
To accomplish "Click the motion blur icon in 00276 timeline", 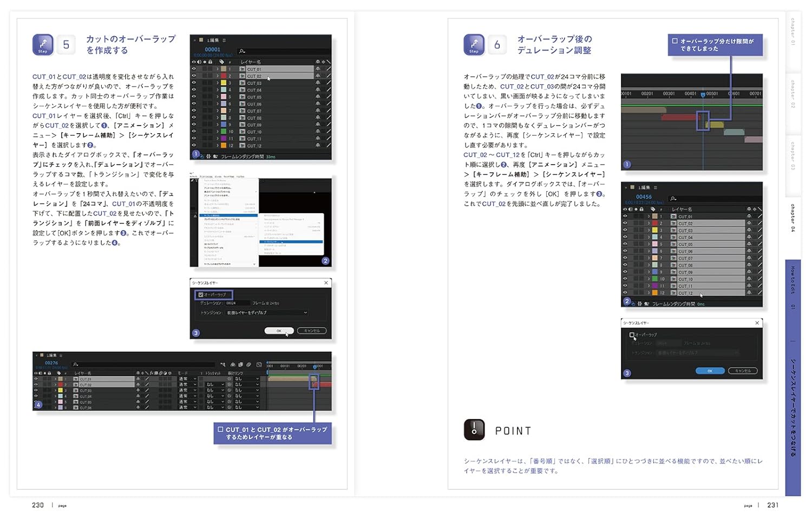I will 248,364.
